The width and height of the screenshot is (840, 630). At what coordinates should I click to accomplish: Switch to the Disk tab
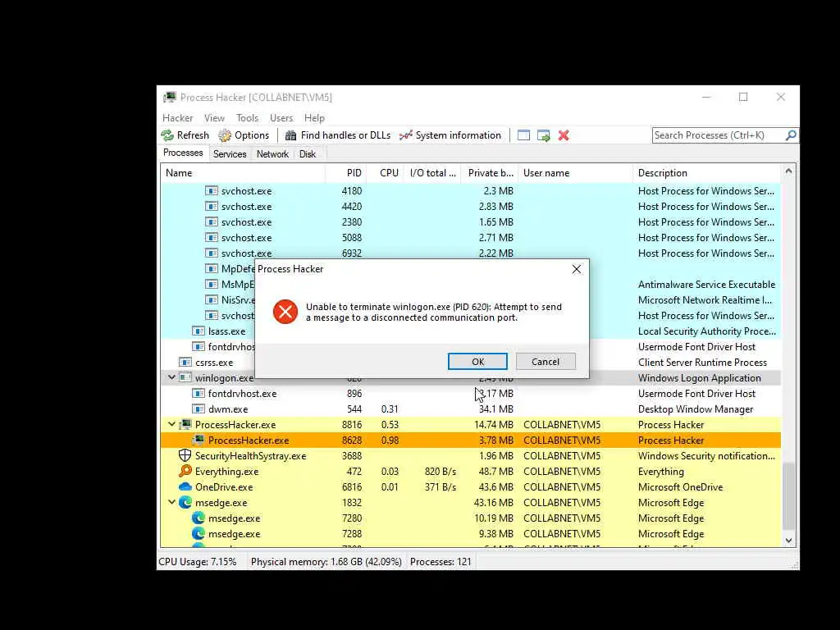pyautogui.click(x=308, y=154)
